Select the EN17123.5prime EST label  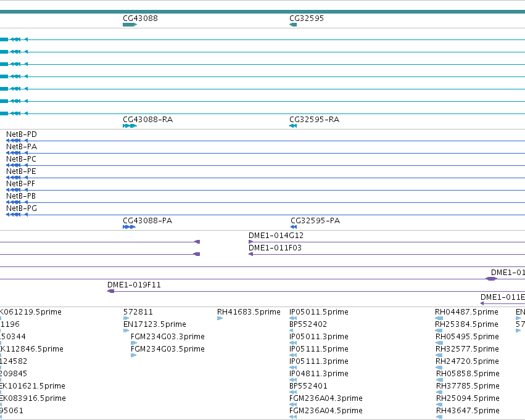pos(155,324)
